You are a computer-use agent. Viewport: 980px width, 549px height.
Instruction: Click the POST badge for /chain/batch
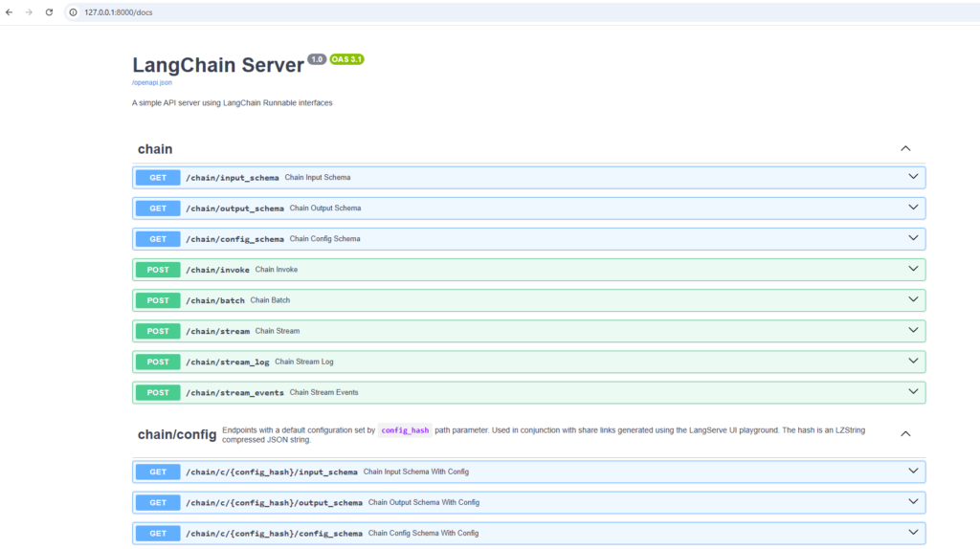click(158, 300)
